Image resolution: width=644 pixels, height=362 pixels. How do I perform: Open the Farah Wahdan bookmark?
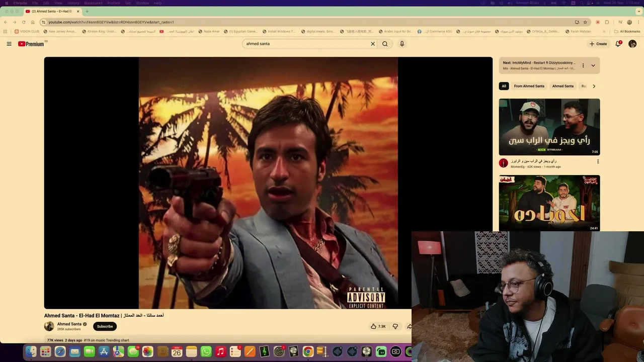pos(578,31)
